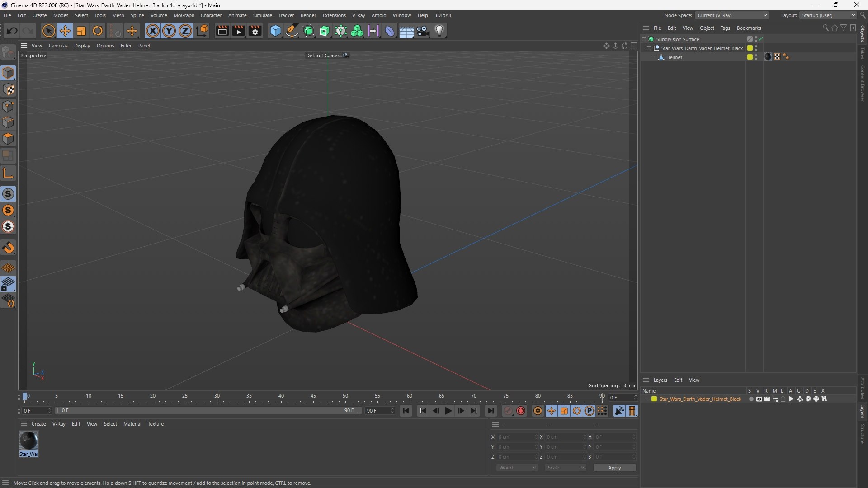This screenshot has width=868, height=488.
Task: Add a Light object
Action: coord(439,31)
